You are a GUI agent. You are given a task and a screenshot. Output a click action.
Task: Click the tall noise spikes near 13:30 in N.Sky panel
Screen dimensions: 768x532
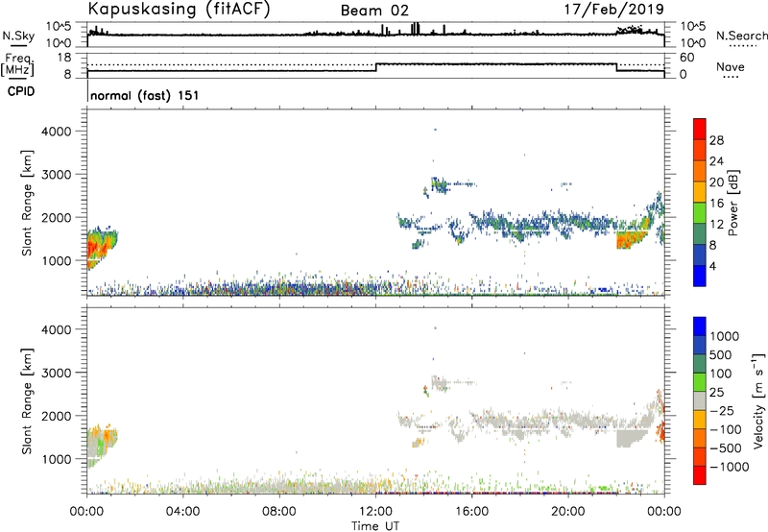click(x=416, y=29)
